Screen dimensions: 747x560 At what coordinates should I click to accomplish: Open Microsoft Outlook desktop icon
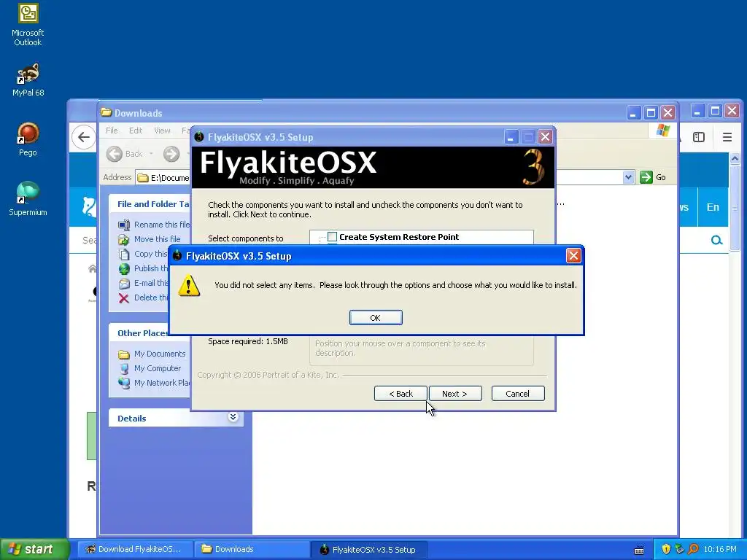(28, 25)
